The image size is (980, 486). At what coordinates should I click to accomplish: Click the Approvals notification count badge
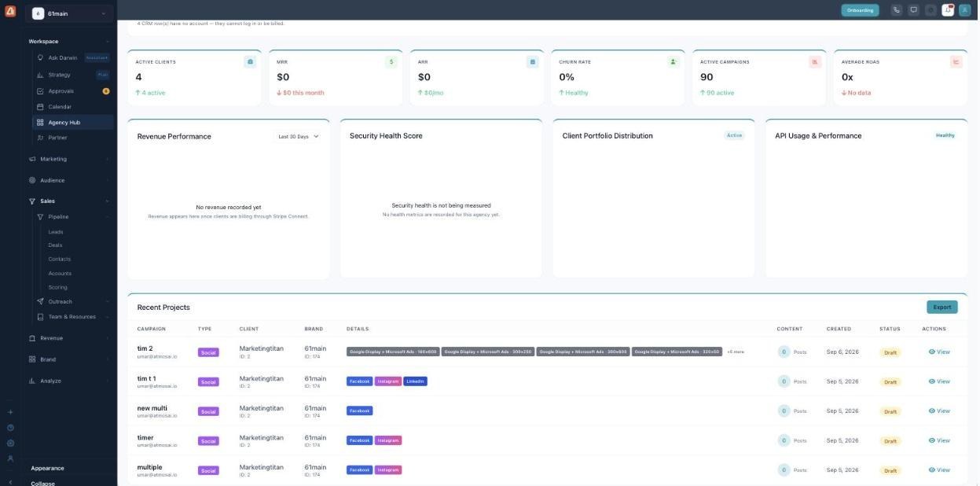(x=106, y=91)
